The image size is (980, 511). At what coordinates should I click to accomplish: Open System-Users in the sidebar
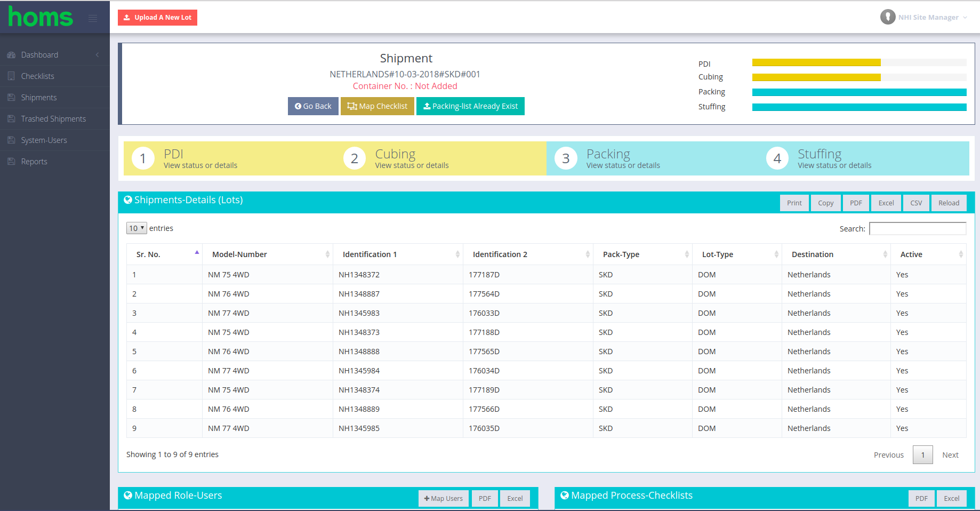click(x=55, y=140)
